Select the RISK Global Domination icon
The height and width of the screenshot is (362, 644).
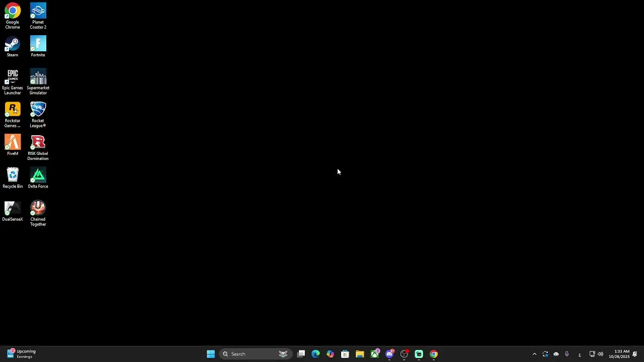coord(38,148)
